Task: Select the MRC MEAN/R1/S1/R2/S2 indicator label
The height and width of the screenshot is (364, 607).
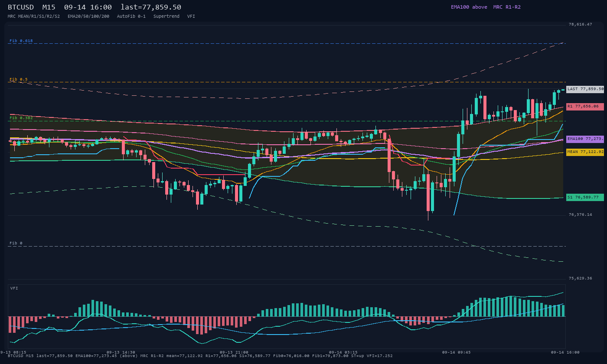Action: [34, 16]
